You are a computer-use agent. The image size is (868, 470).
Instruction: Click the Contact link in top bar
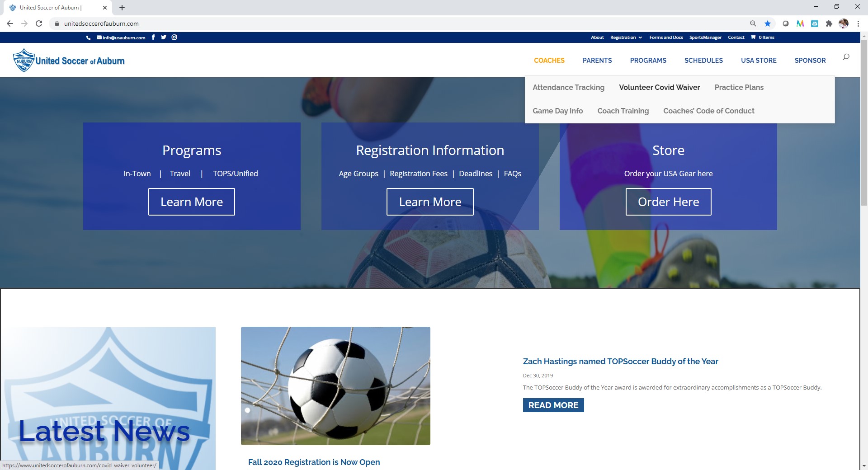click(x=736, y=37)
